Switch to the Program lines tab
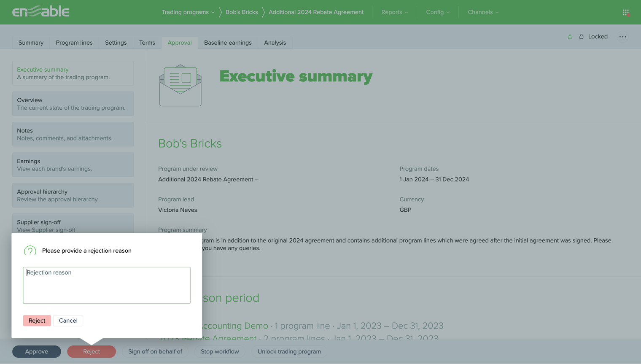Viewport: 641px width, 364px height. (74, 43)
